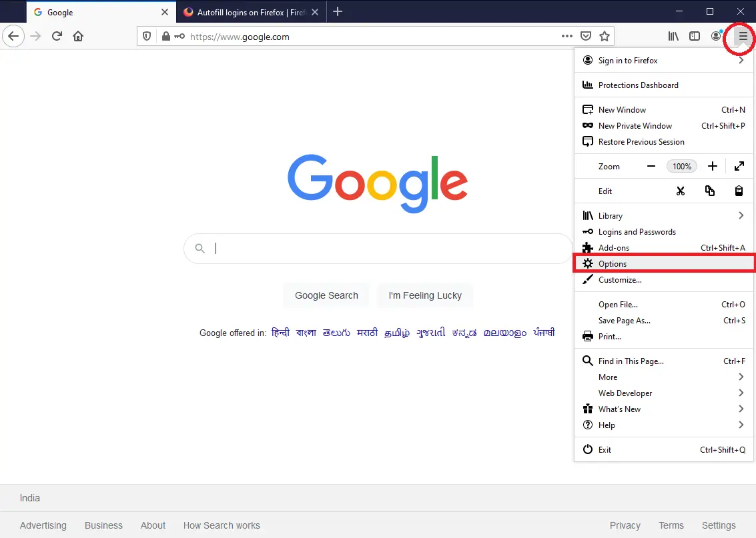Click the URL address bar text
756x538 pixels.
coord(240,37)
